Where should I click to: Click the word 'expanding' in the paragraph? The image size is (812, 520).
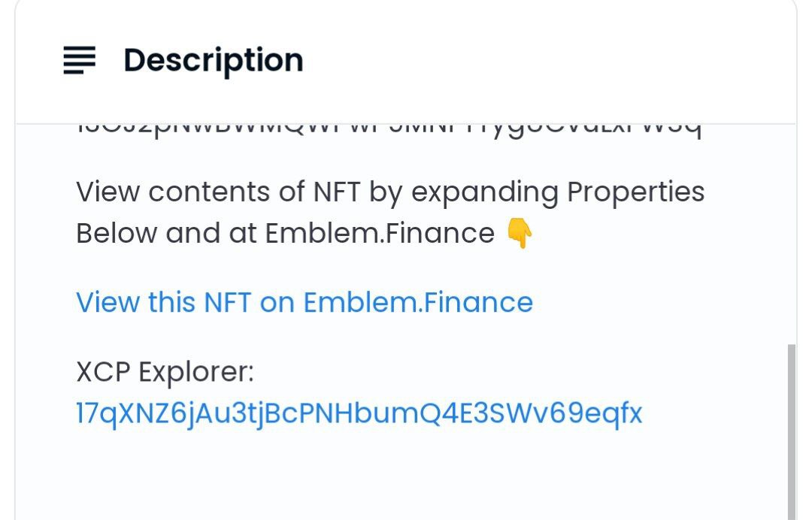pyautogui.click(x=485, y=192)
